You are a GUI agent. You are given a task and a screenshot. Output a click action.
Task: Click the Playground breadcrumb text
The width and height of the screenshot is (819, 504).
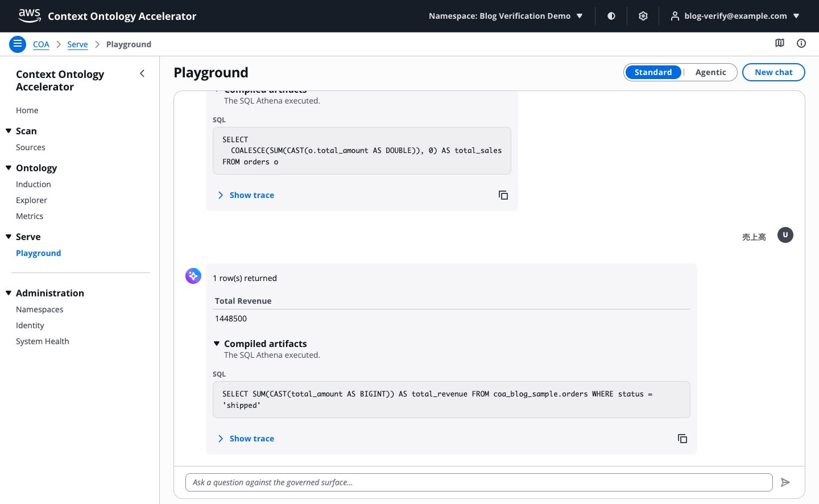tap(129, 44)
